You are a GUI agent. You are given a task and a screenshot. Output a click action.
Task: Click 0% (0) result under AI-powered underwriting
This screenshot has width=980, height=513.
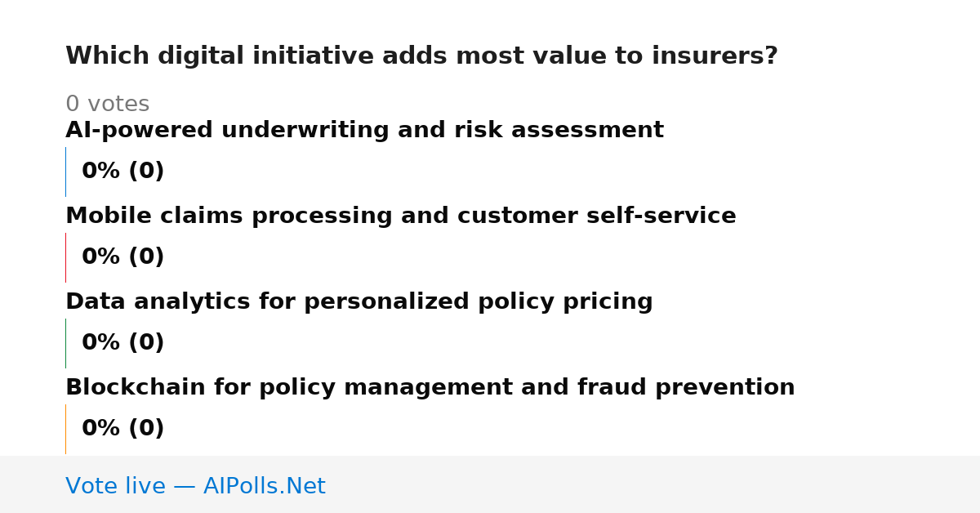[x=122, y=172]
